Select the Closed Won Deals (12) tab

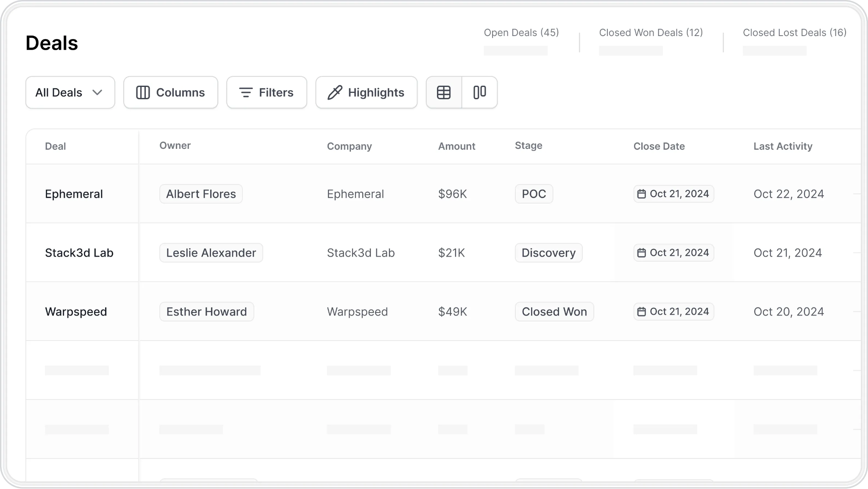click(651, 33)
